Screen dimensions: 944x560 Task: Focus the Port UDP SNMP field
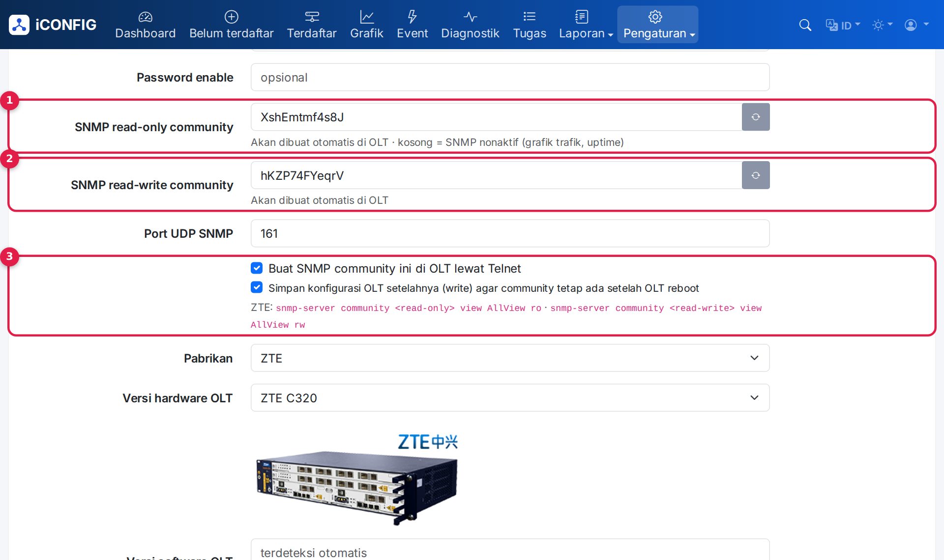510,233
